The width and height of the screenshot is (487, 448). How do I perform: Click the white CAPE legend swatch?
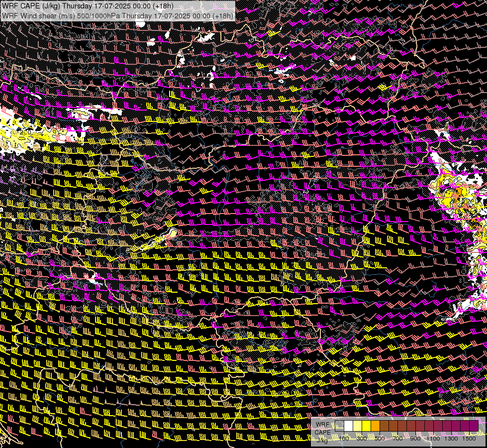click(x=349, y=426)
